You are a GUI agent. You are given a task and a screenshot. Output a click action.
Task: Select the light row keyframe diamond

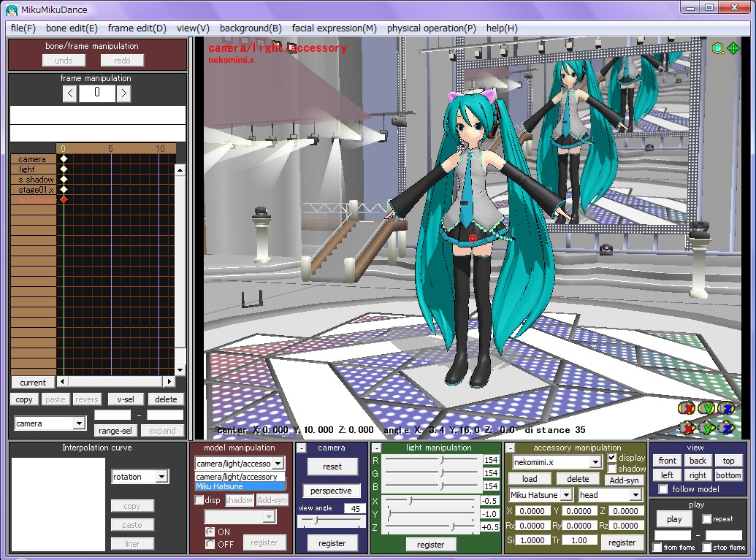click(x=64, y=169)
